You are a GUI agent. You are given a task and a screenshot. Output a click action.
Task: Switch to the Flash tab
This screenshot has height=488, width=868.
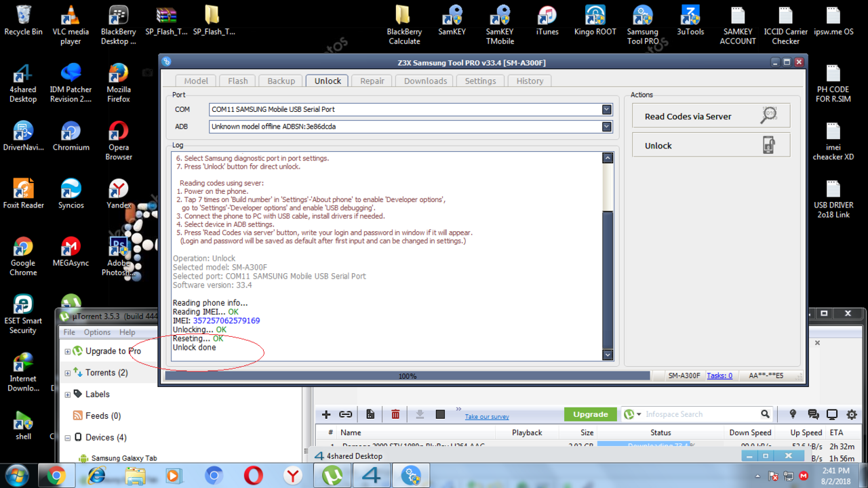point(238,81)
